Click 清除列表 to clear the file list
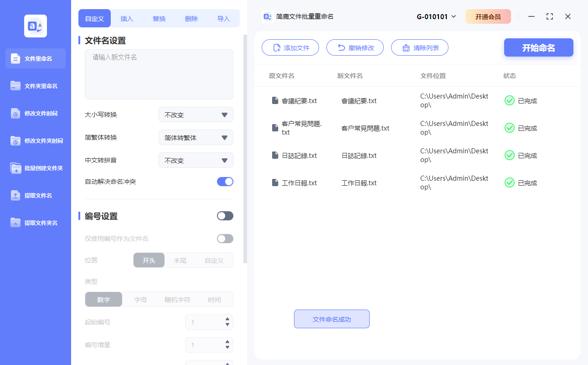Screen dimensions: 588x365 click(419, 47)
